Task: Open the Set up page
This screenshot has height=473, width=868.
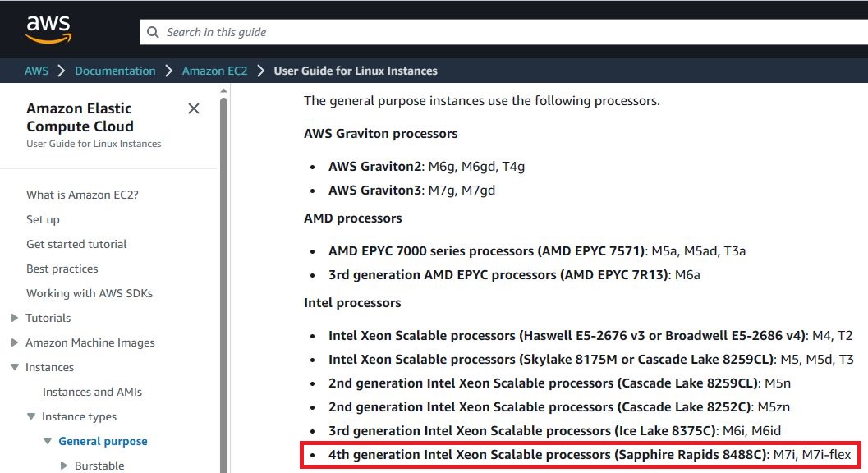Action: point(43,219)
